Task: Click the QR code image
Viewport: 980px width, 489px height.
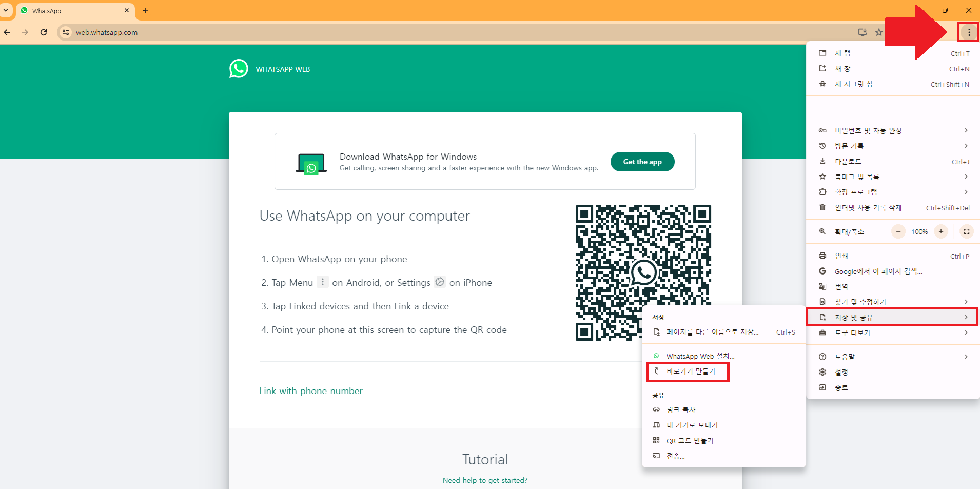Action: 643,272
